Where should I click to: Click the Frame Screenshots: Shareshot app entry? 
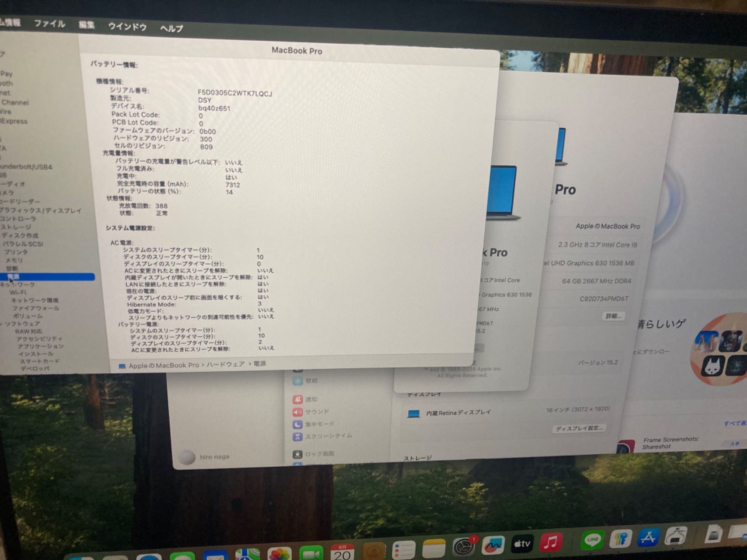(x=670, y=443)
